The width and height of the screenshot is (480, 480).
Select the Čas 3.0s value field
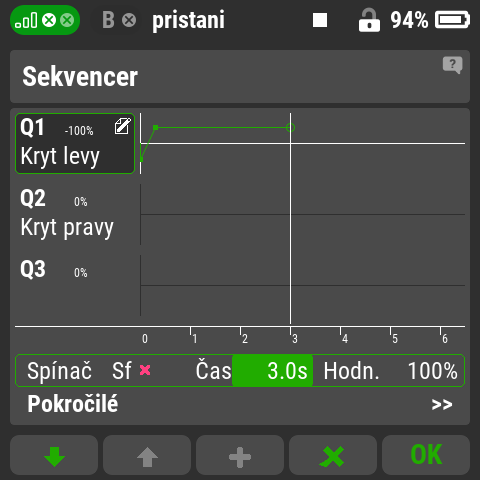pyautogui.click(x=272, y=370)
